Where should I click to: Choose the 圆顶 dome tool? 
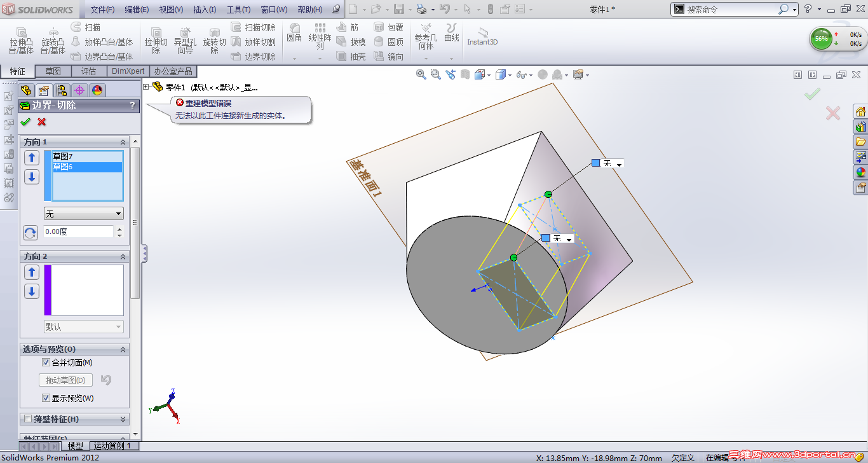pyautogui.click(x=389, y=42)
